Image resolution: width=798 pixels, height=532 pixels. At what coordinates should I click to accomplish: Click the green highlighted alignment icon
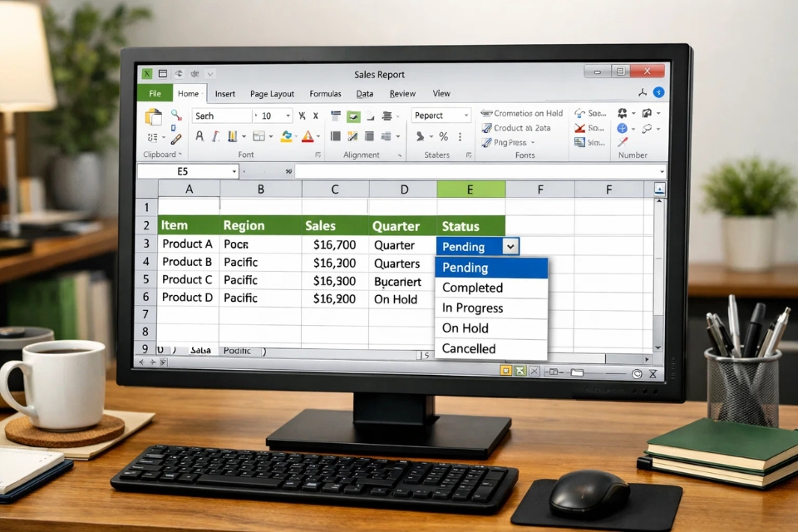click(353, 116)
